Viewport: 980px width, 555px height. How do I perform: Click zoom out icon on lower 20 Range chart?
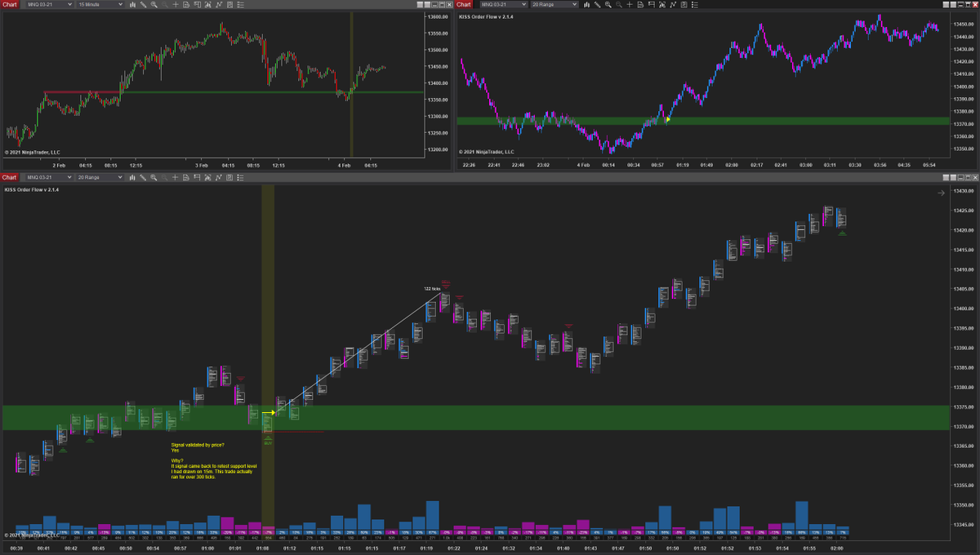tap(164, 177)
